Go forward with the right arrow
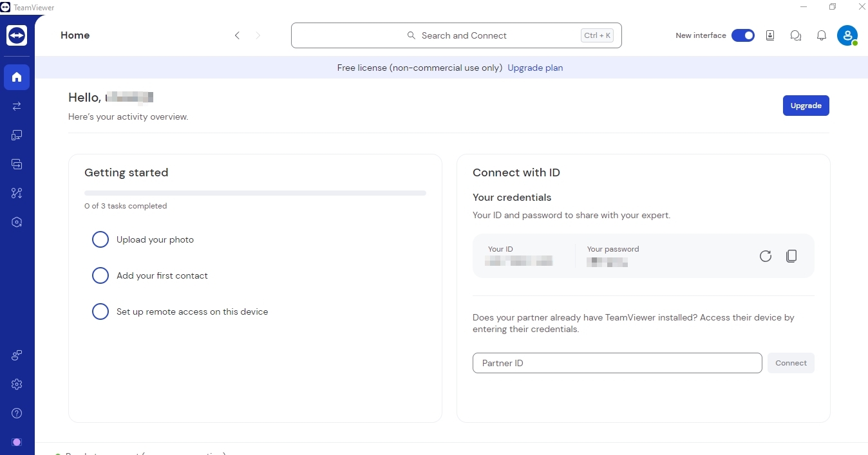868x455 pixels. (258, 35)
